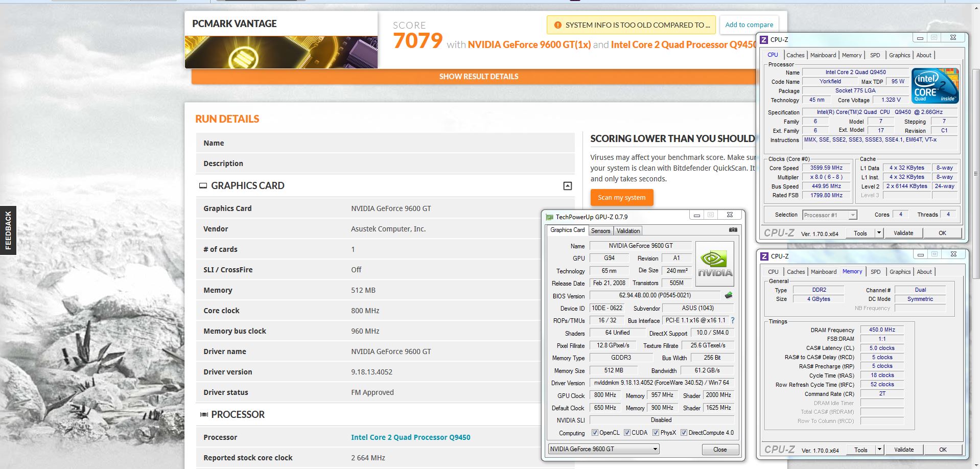Image resolution: width=980 pixels, height=469 pixels.
Task: Open About tab in lower CPU-Z window
Action: (x=924, y=272)
